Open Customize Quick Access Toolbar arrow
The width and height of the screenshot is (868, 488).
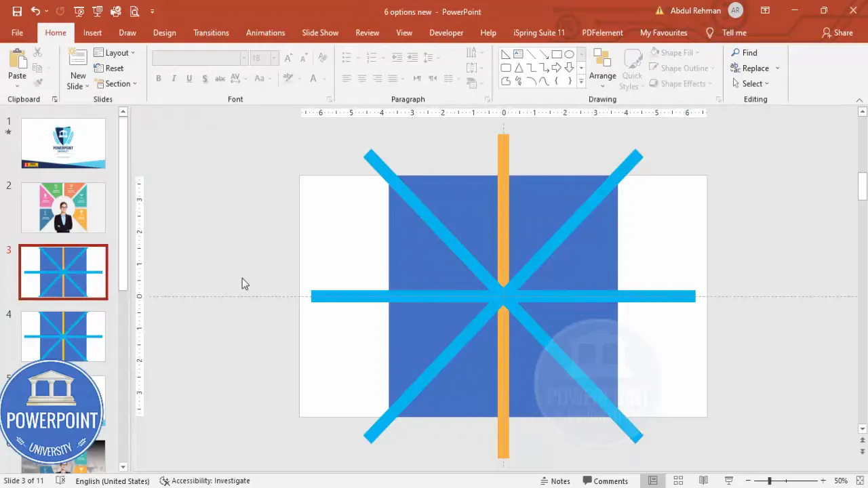point(152,12)
